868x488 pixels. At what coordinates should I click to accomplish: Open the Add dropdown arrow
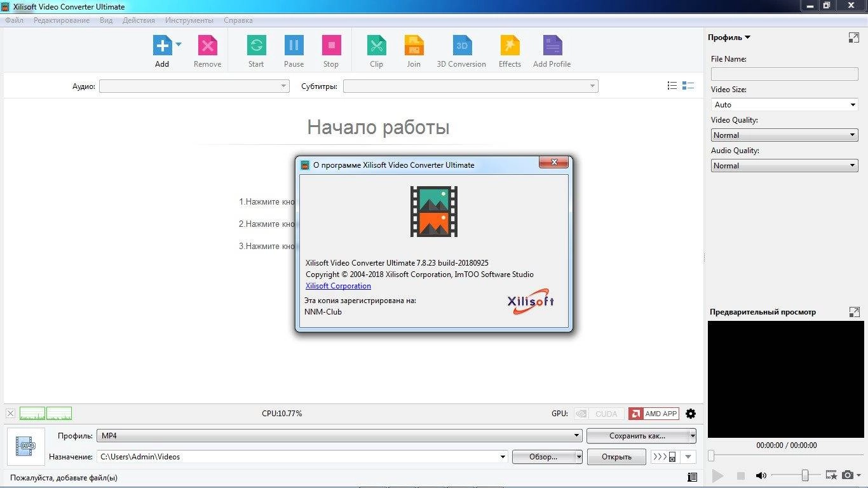click(x=179, y=44)
